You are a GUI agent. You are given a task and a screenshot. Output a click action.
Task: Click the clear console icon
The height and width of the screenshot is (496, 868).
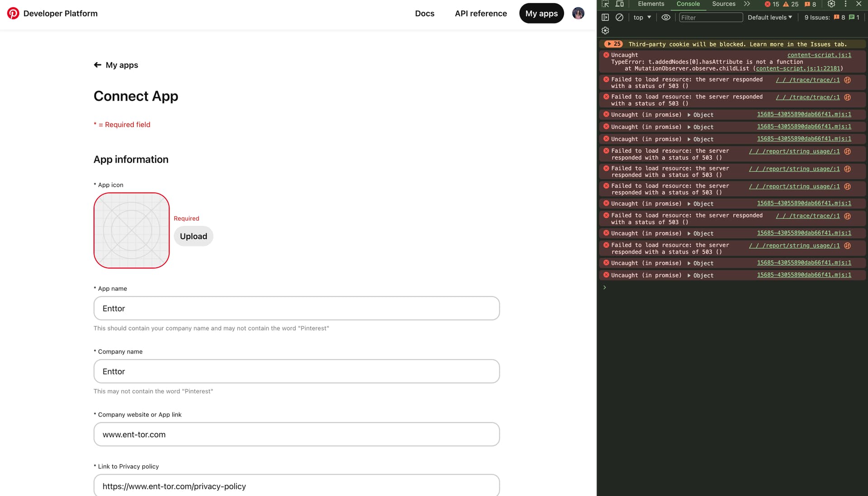[x=619, y=17]
